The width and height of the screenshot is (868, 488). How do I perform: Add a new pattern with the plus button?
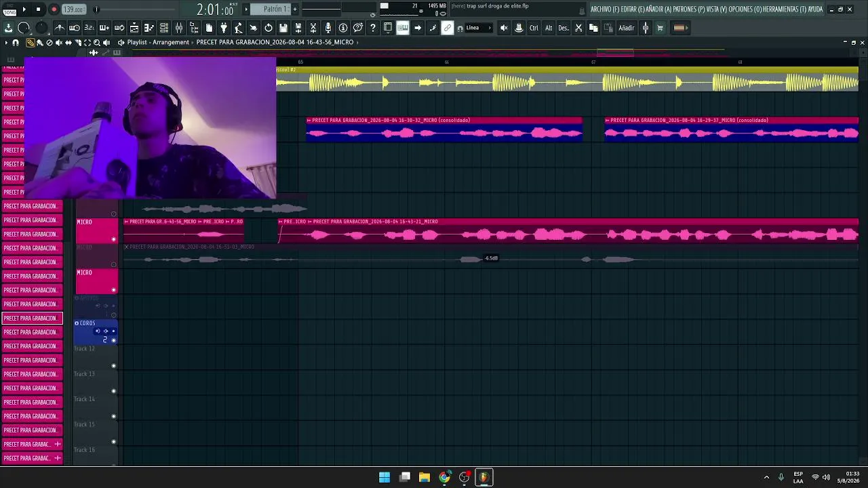point(295,9)
